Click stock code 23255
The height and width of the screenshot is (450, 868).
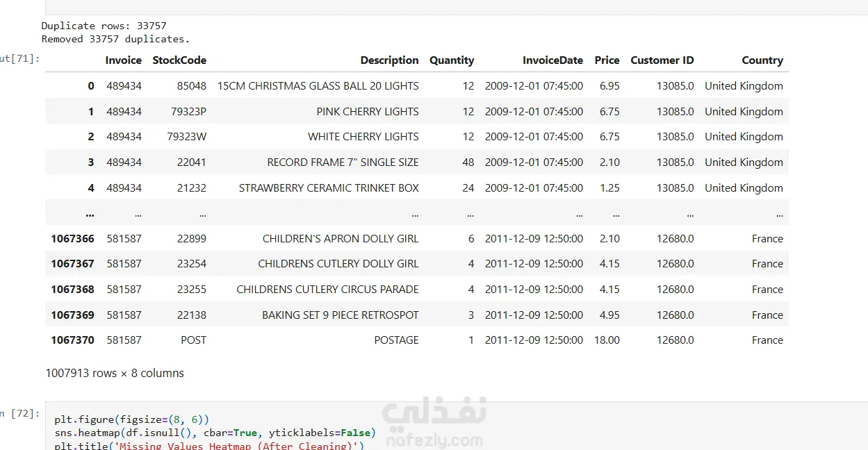pyautogui.click(x=192, y=290)
